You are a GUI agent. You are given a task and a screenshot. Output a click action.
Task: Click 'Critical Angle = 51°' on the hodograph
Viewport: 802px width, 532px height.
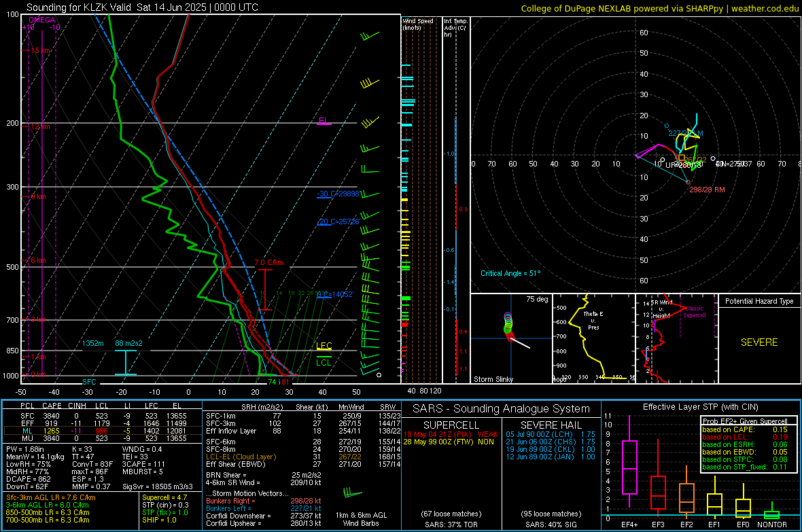tap(510, 273)
